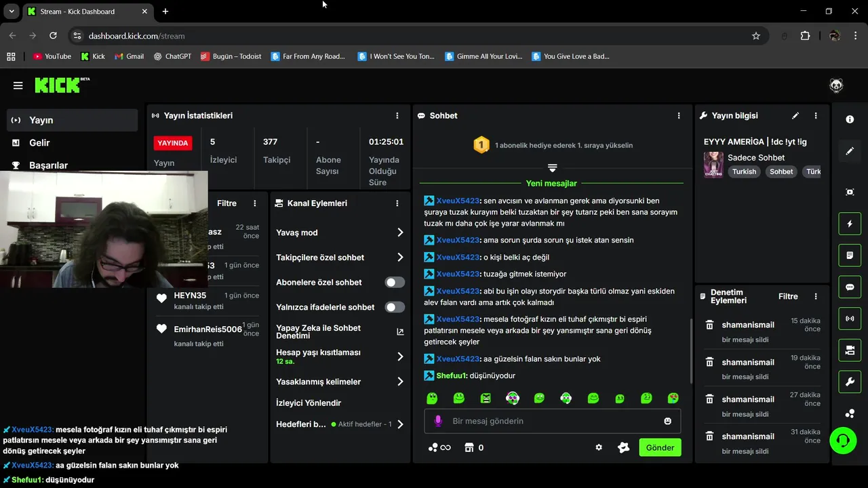Image resolution: width=868 pixels, height=488 pixels.
Task: Open Yayın bilgisi three-dot menu
Action: click(x=816, y=116)
